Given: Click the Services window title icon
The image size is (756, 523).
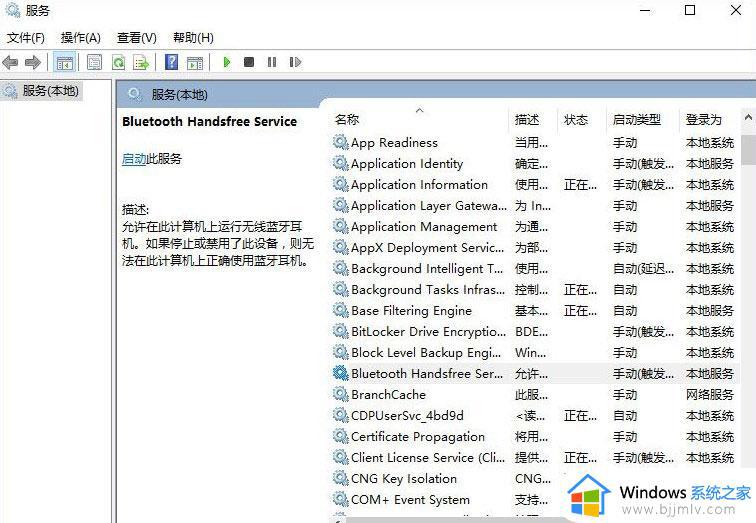Looking at the screenshot, I should [x=13, y=10].
